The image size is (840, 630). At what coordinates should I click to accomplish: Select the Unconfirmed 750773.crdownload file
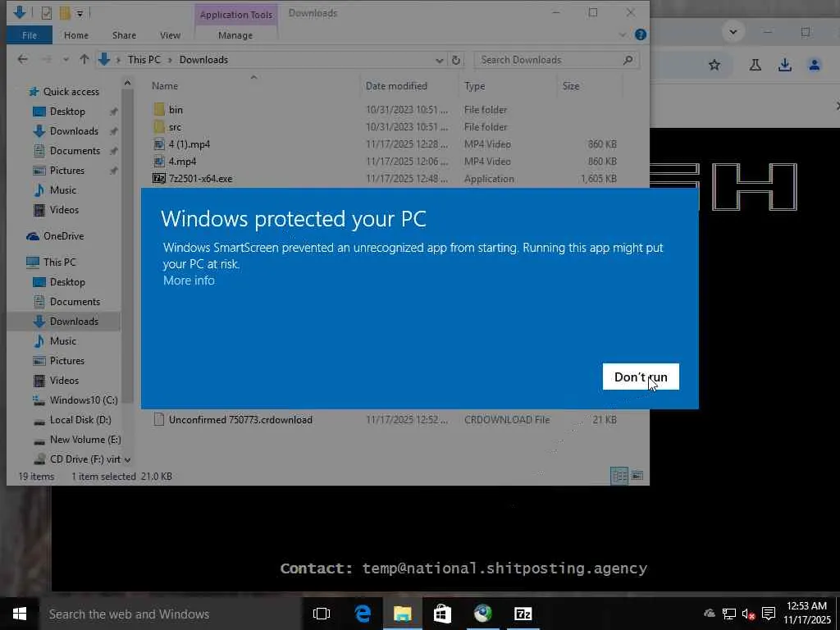240,419
